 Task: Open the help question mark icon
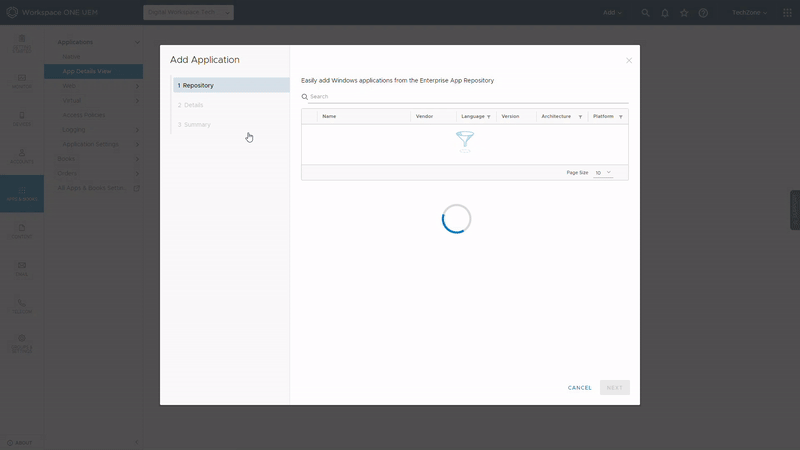[x=703, y=13]
